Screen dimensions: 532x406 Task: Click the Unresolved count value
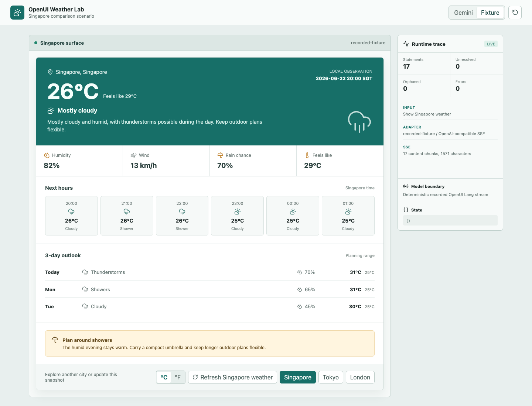[x=458, y=66]
